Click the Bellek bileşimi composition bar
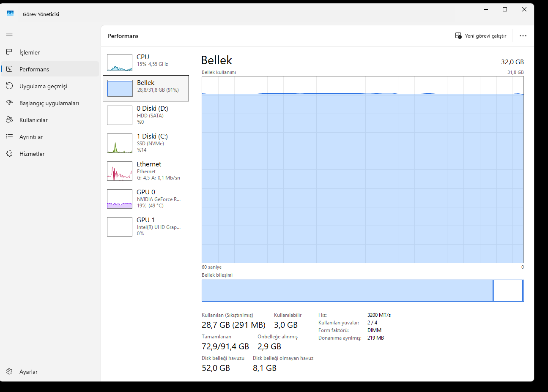Screen dimensions: 548x392 (363, 291)
